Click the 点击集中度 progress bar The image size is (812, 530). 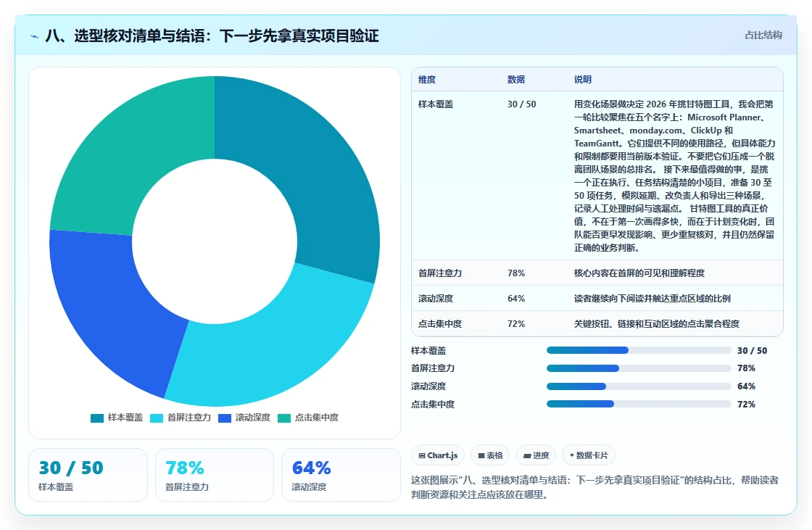639,404
